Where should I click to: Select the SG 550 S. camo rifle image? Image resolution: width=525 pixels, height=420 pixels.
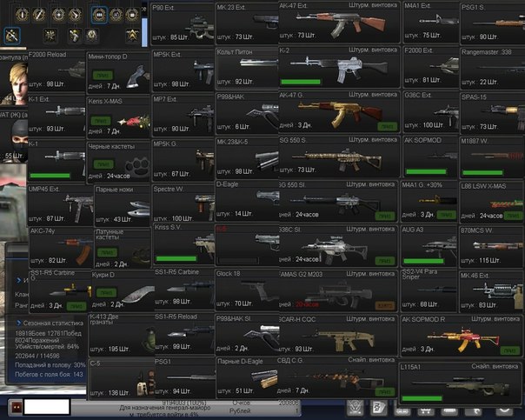point(336,158)
